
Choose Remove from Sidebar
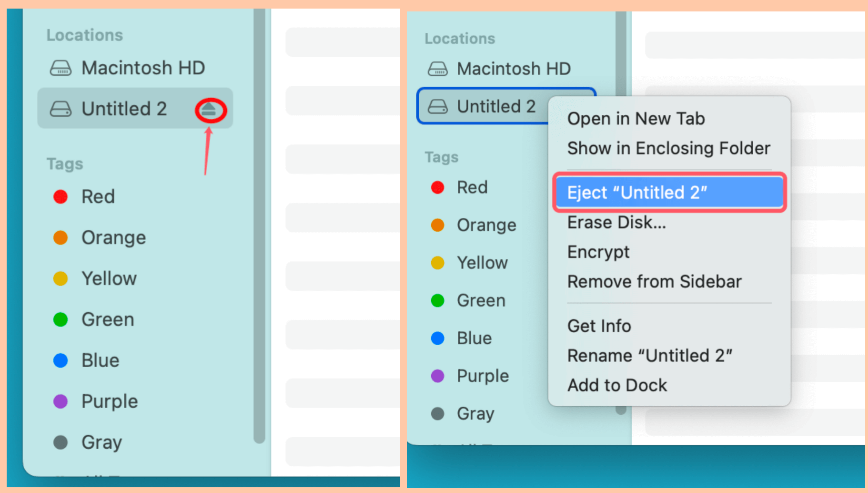pyautogui.click(x=655, y=281)
